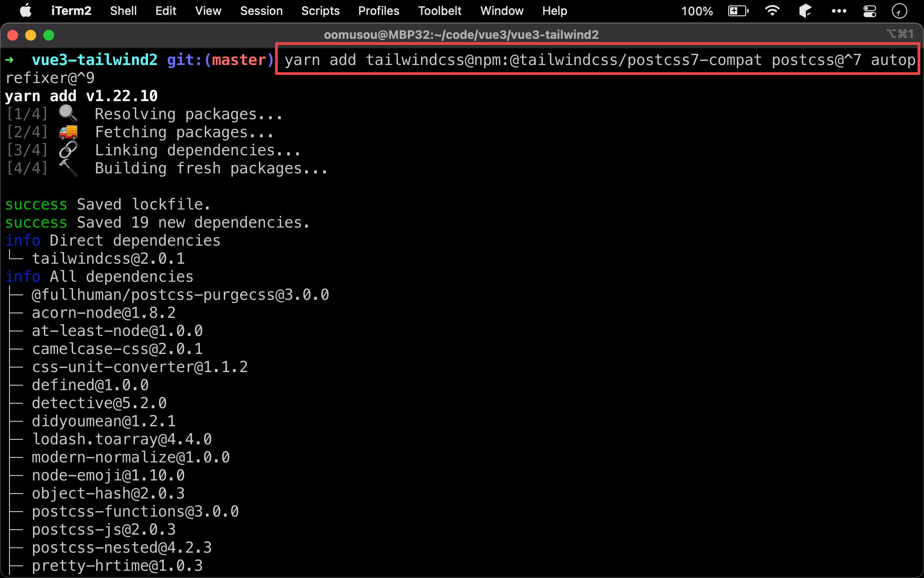Open the iTerm2 application menu
The width and height of the screenshot is (924, 578).
click(x=71, y=11)
